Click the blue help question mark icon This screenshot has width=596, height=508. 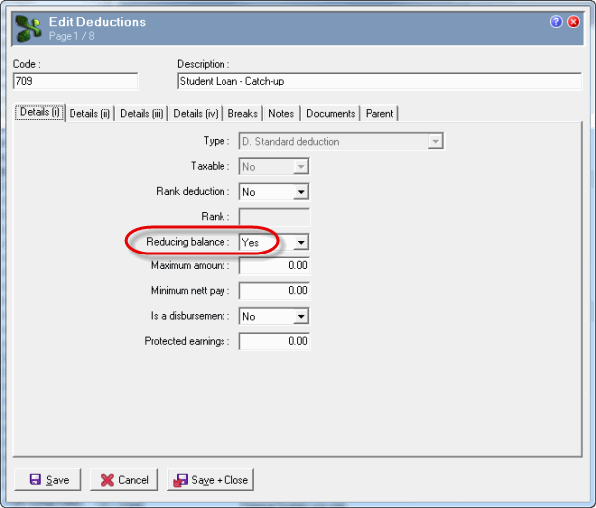[x=556, y=22]
